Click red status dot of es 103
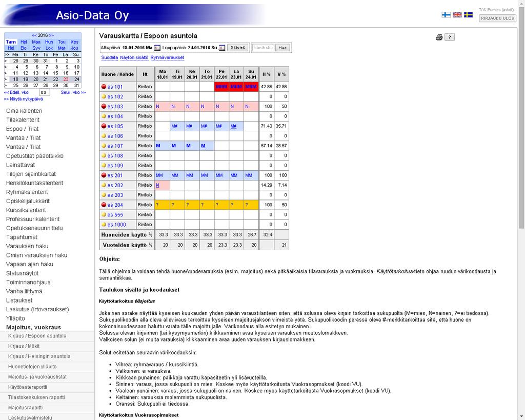525x420 pixels. pyautogui.click(x=104, y=106)
